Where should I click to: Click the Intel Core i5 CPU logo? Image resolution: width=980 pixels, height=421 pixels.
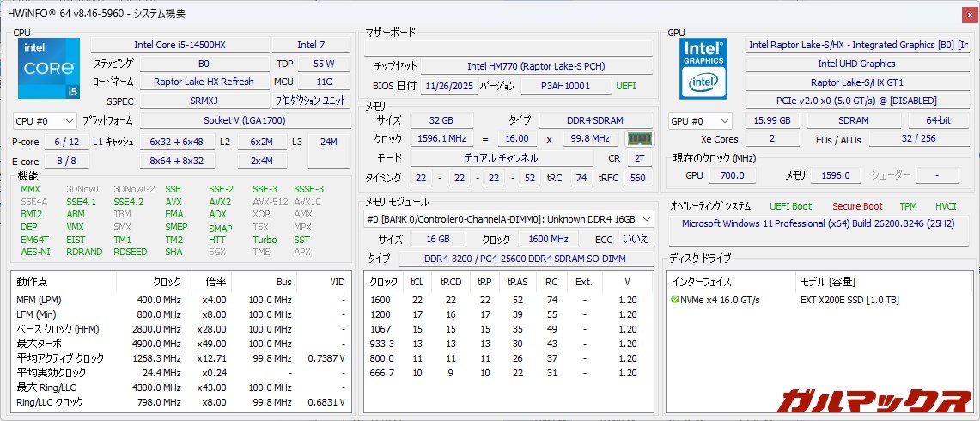[49, 68]
